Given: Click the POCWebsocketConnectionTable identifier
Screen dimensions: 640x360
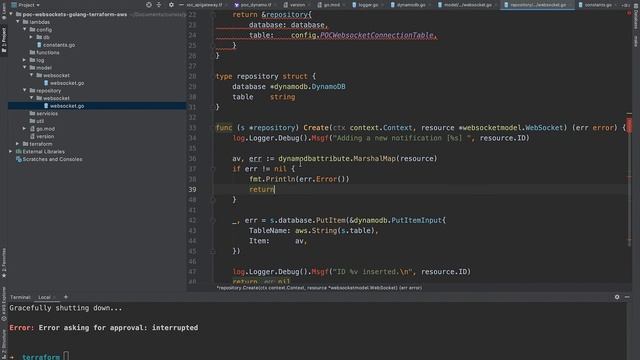Looking at the screenshot, I should point(377,36).
